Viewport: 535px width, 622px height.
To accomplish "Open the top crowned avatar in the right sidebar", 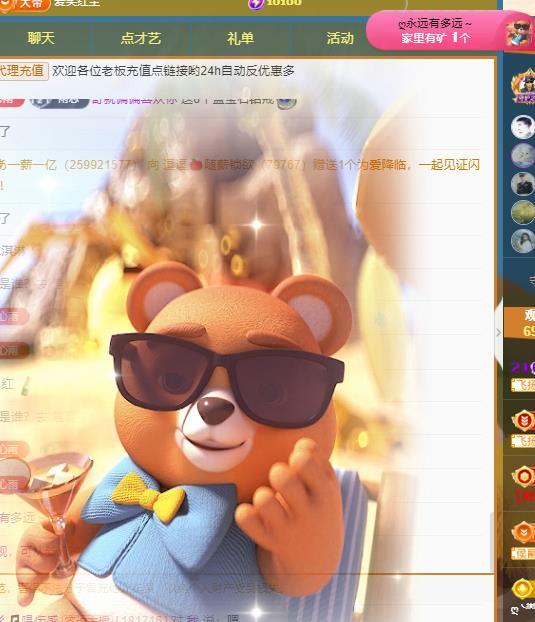I will tap(525, 86).
